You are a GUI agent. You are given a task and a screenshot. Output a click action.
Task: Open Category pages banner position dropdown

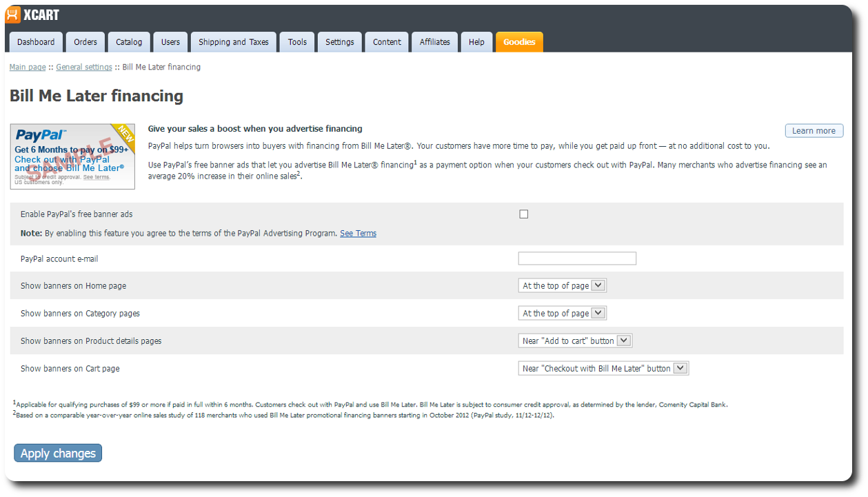(x=562, y=313)
